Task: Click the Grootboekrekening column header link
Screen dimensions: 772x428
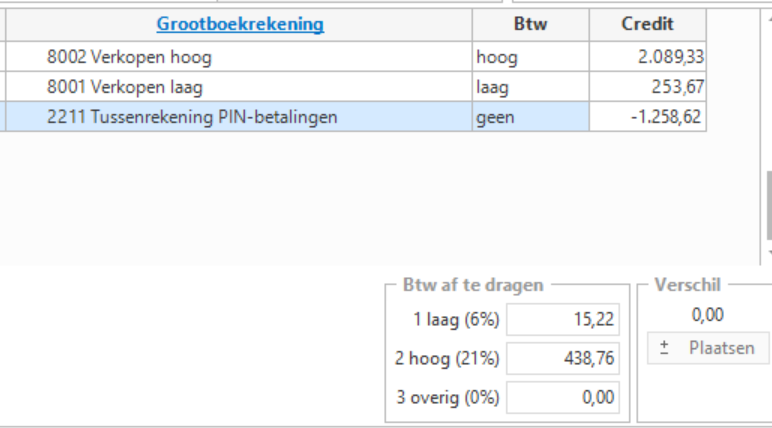Action: point(240,24)
